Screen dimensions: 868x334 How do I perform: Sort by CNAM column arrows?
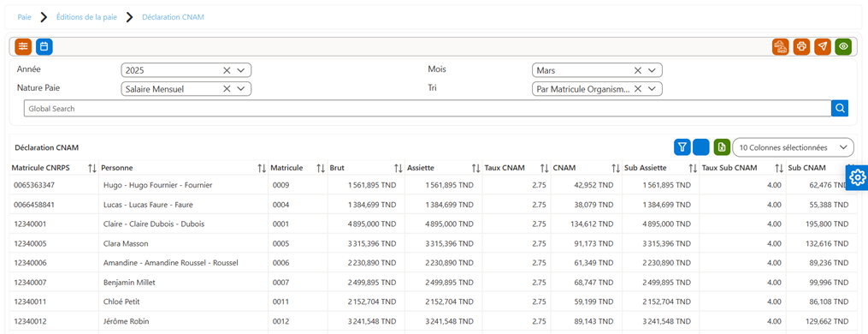[x=616, y=168]
